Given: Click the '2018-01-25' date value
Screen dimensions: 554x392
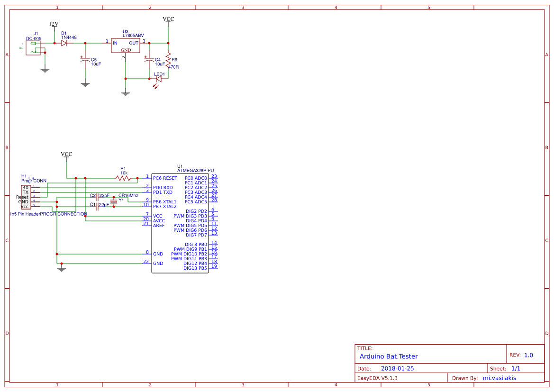Looking at the screenshot, I should (397, 368).
